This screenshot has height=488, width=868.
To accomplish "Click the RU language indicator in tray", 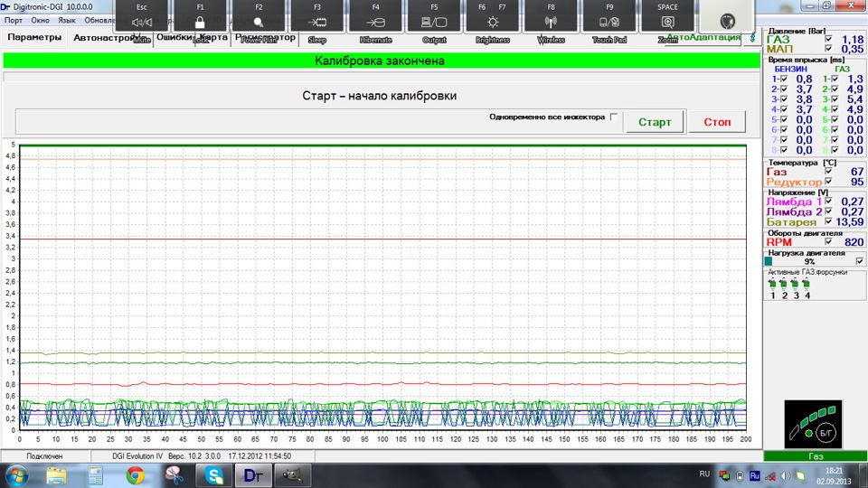I will pos(704,474).
